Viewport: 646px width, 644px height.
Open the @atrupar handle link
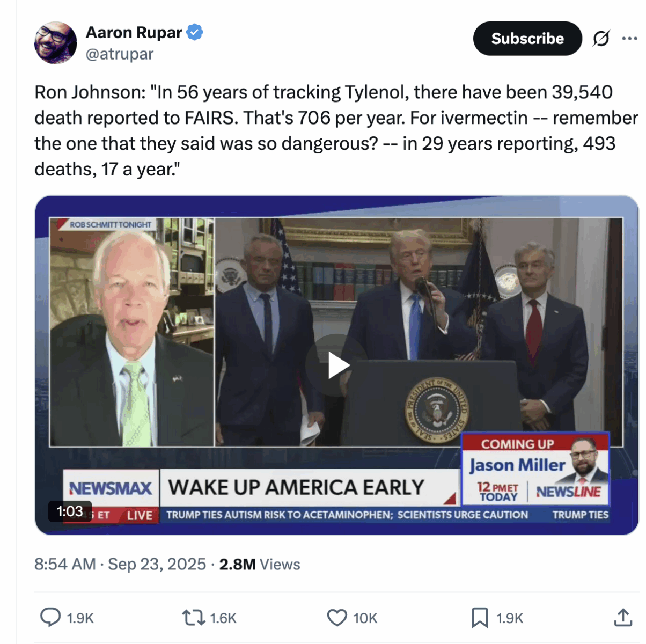point(120,54)
